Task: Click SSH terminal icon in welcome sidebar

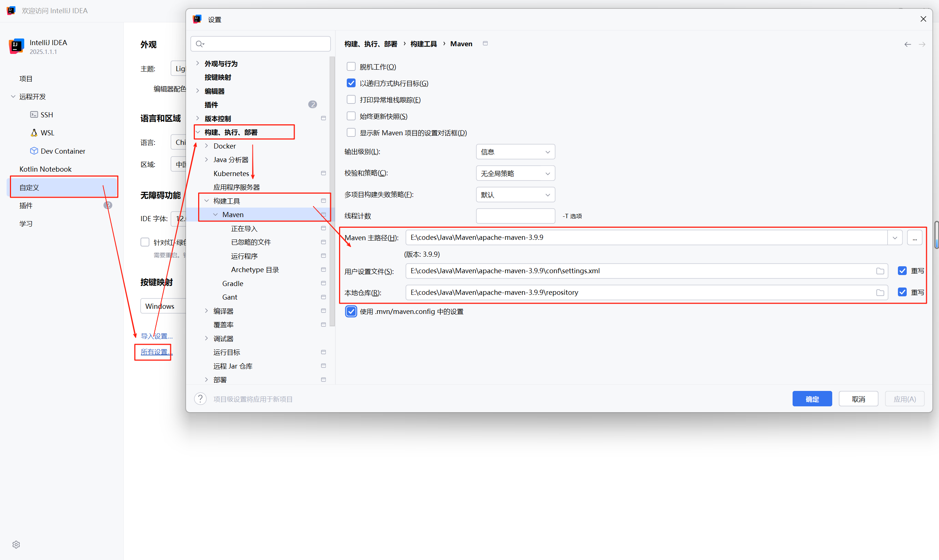Action: click(x=34, y=114)
